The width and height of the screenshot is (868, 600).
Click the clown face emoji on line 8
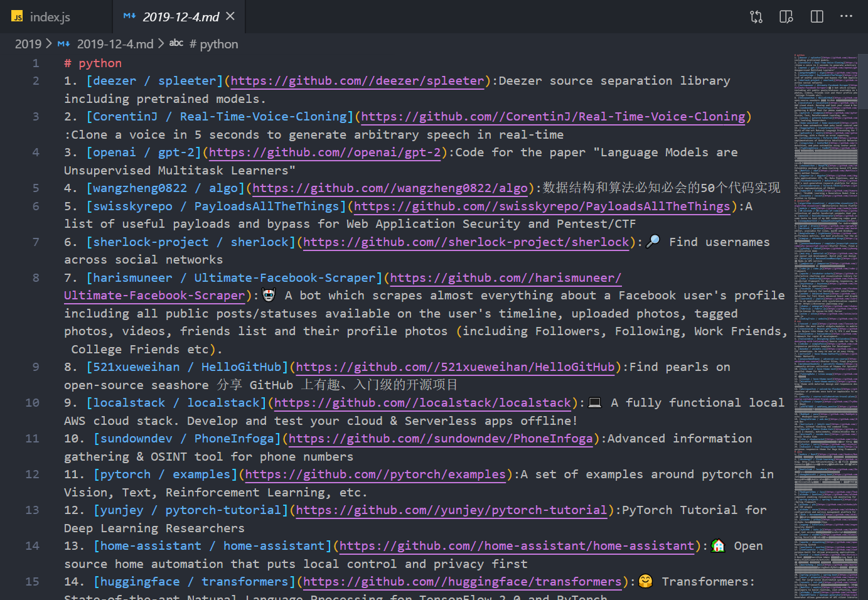point(269,295)
